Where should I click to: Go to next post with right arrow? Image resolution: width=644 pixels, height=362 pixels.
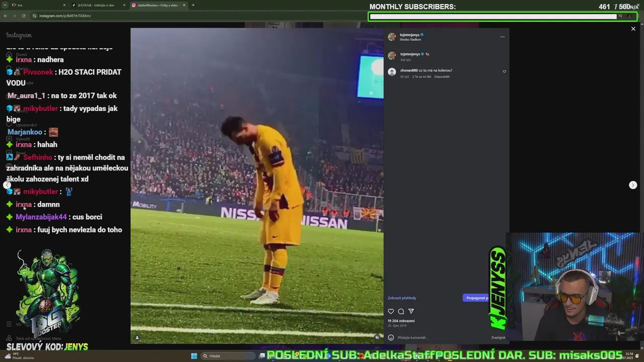633,185
